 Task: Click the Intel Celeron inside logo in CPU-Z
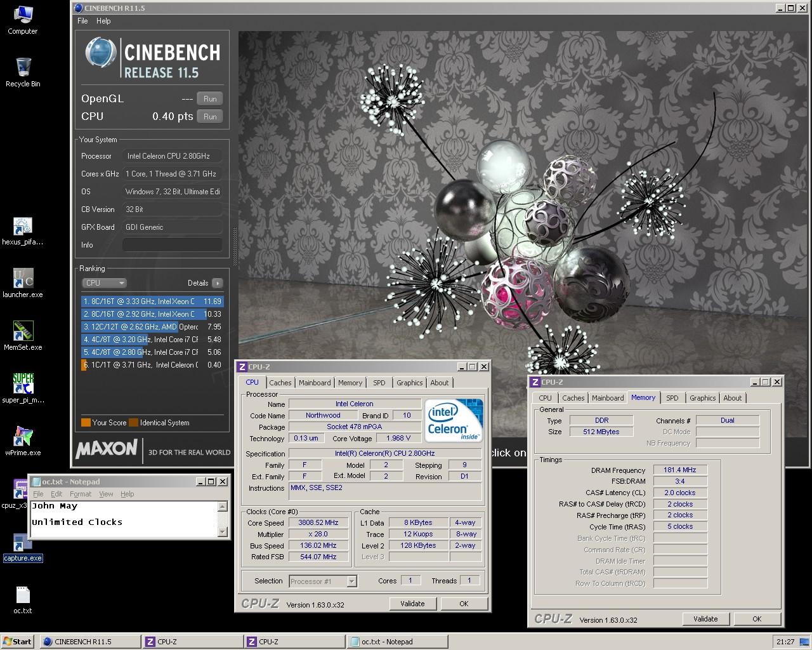(454, 420)
